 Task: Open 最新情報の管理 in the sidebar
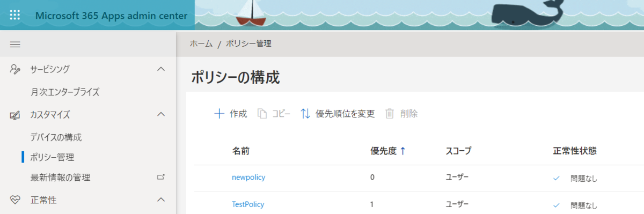[x=60, y=177]
